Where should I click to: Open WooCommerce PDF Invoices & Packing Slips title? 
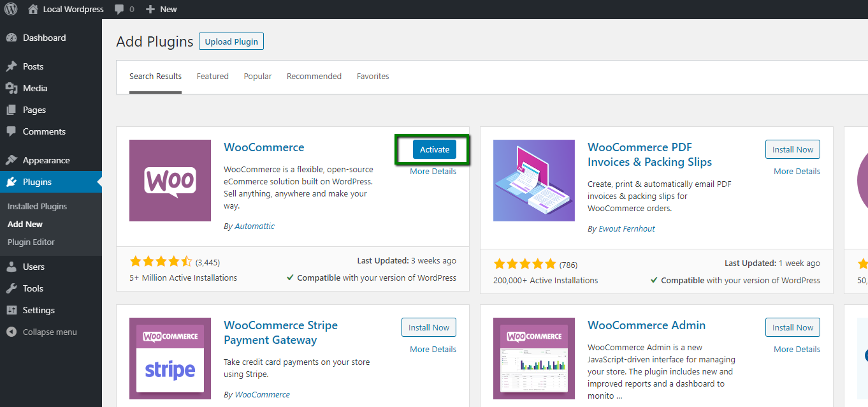649,154
